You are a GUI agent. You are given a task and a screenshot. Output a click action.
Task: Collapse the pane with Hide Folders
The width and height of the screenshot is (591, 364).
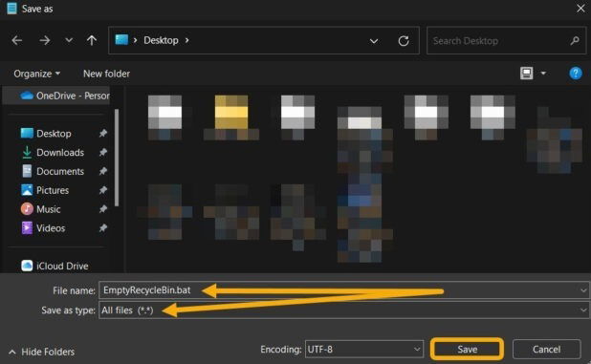pos(41,352)
